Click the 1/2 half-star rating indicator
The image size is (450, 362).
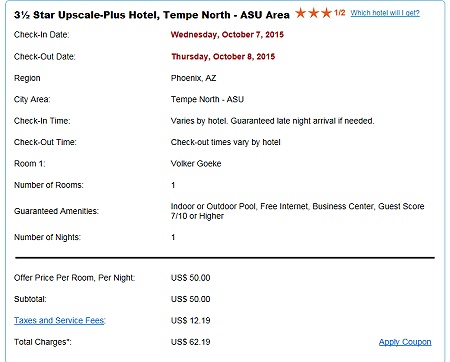(x=340, y=13)
